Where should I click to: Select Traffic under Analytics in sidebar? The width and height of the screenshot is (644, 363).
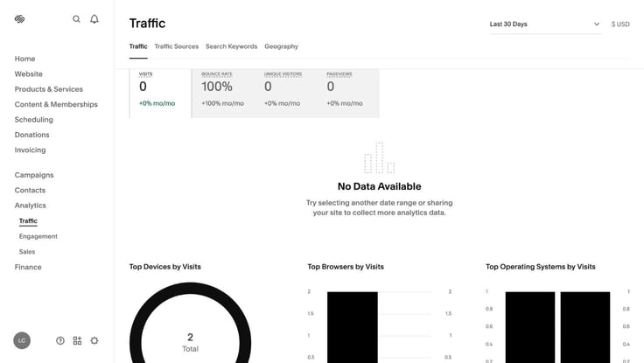click(28, 221)
